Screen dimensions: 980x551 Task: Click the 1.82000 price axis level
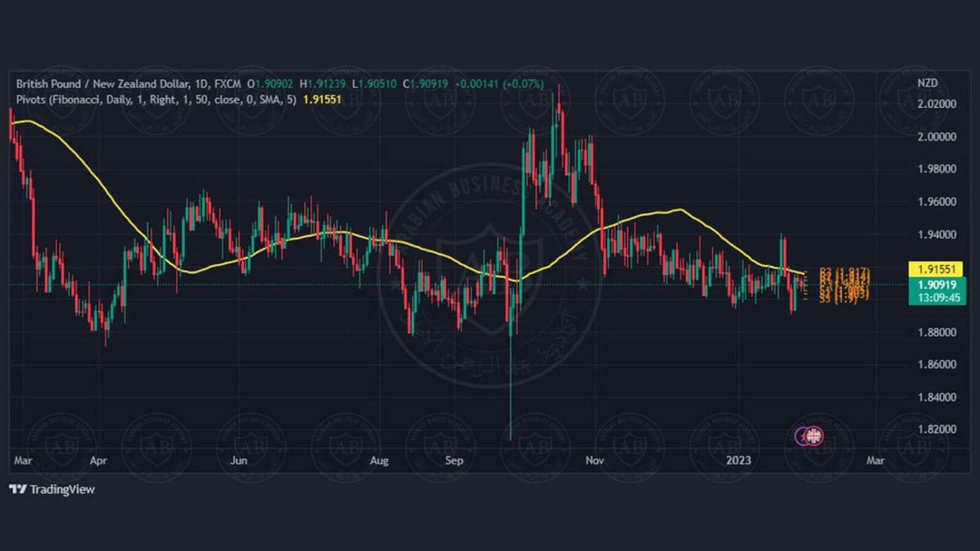tap(937, 429)
